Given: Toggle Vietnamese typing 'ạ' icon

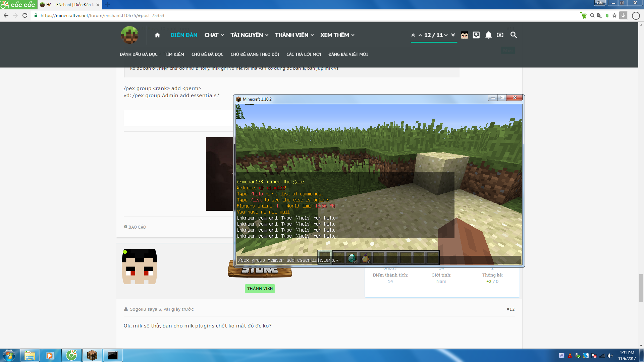Looking at the screenshot, I should click(607, 15).
